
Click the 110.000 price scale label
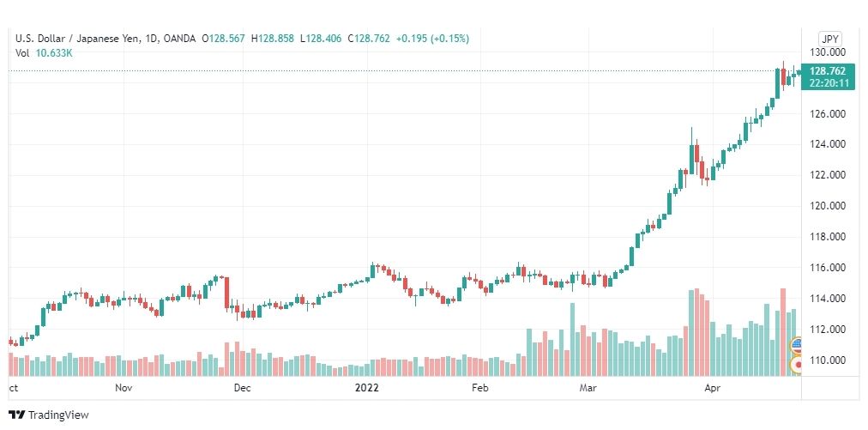827,360
